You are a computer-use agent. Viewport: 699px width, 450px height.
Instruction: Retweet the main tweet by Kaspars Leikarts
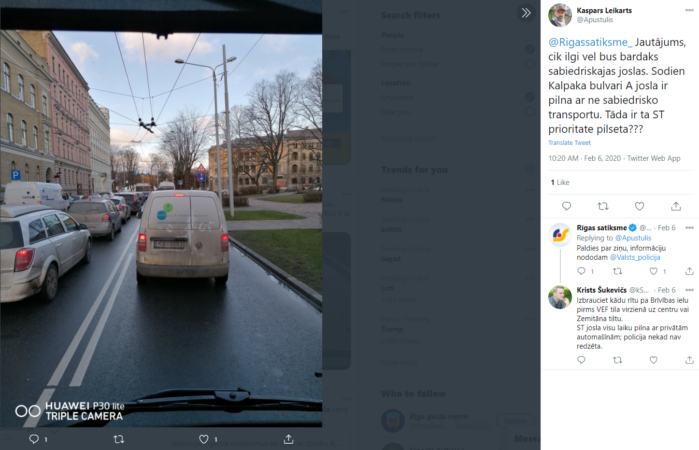coord(603,206)
